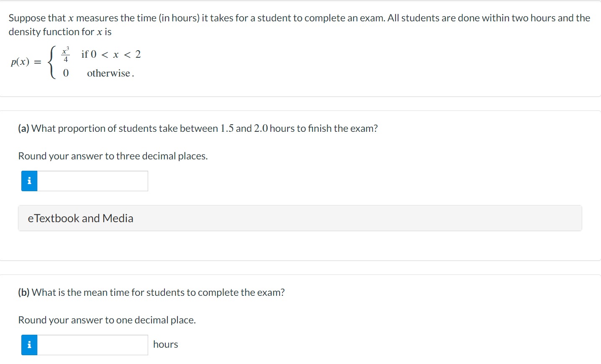Click the x³/4 fraction in the formula

tap(66, 54)
